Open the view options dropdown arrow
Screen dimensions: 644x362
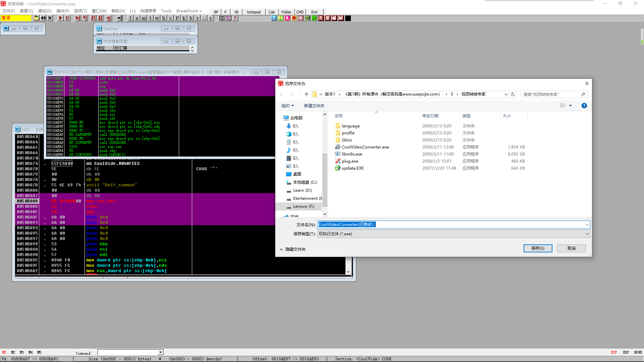coord(570,106)
